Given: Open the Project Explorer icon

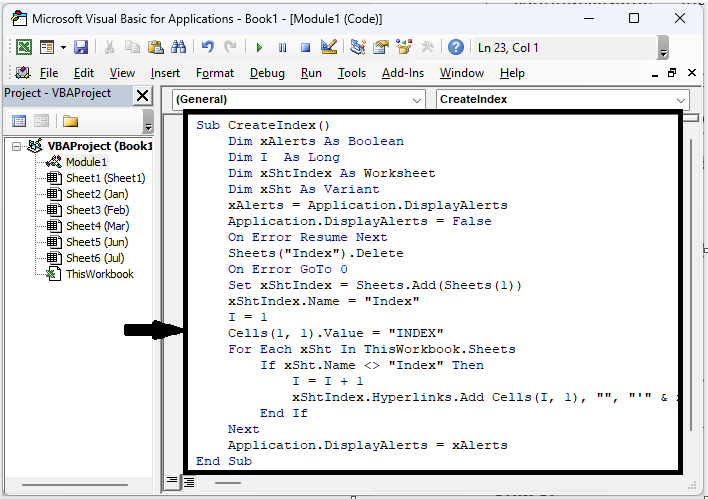Looking at the screenshot, I should pyautogui.click(x=358, y=47).
